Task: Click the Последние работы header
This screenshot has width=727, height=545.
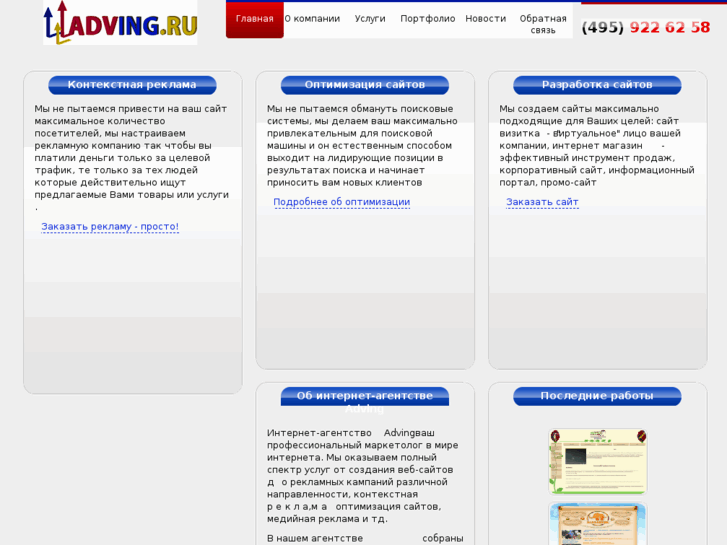Action: click(597, 396)
